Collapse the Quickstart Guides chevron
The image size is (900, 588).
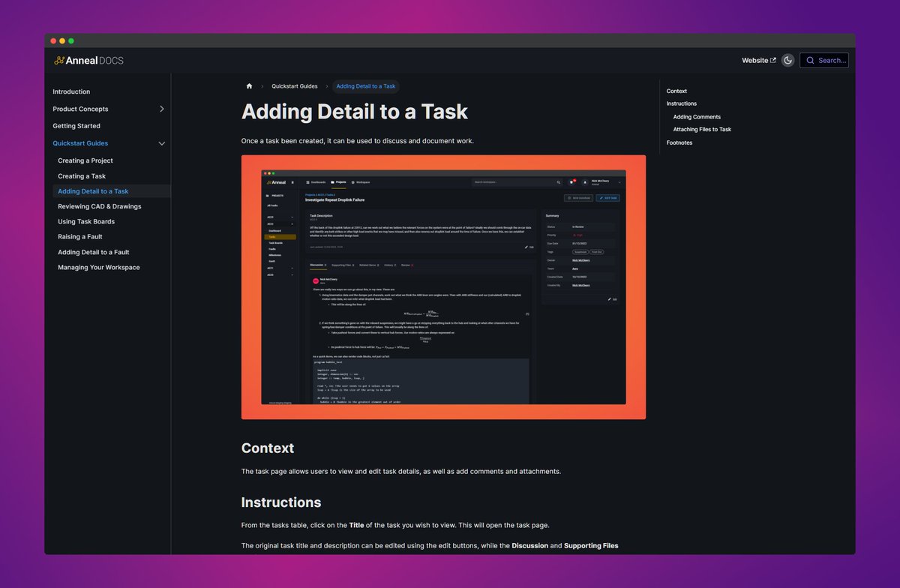162,143
